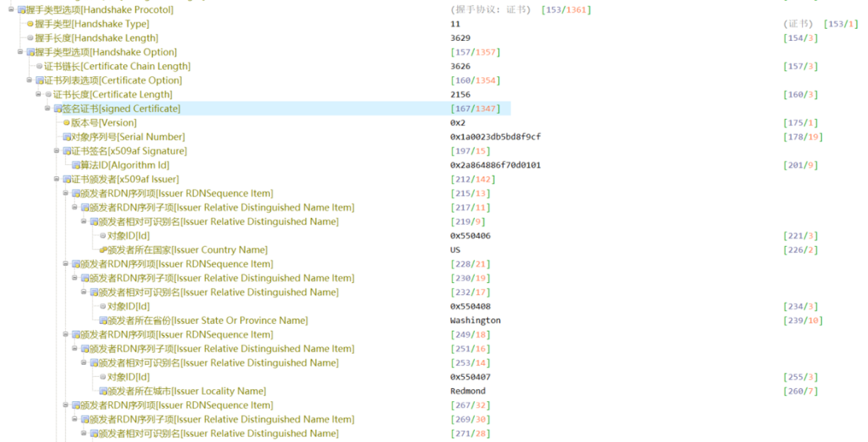Select the Serial Number row label
Image resolution: width=868 pixels, height=442 pixels.
pyautogui.click(x=128, y=137)
